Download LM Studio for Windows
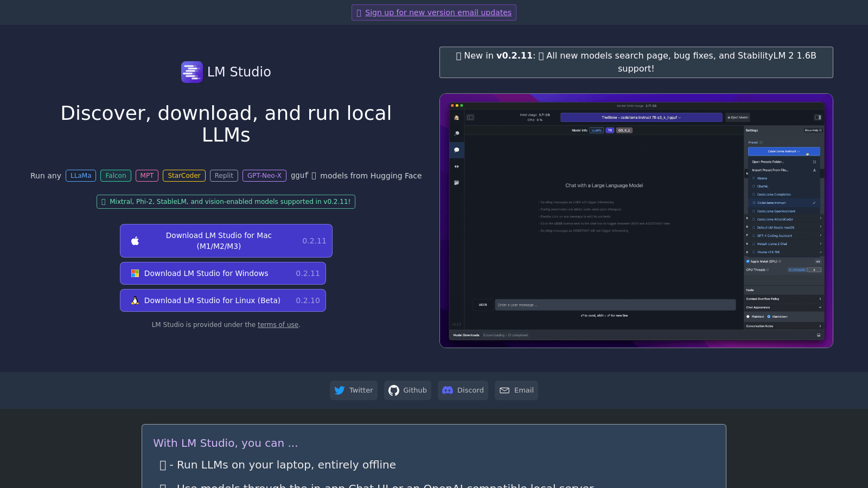Image resolution: width=868 pixels, height=488 pixels. point(223,273)
